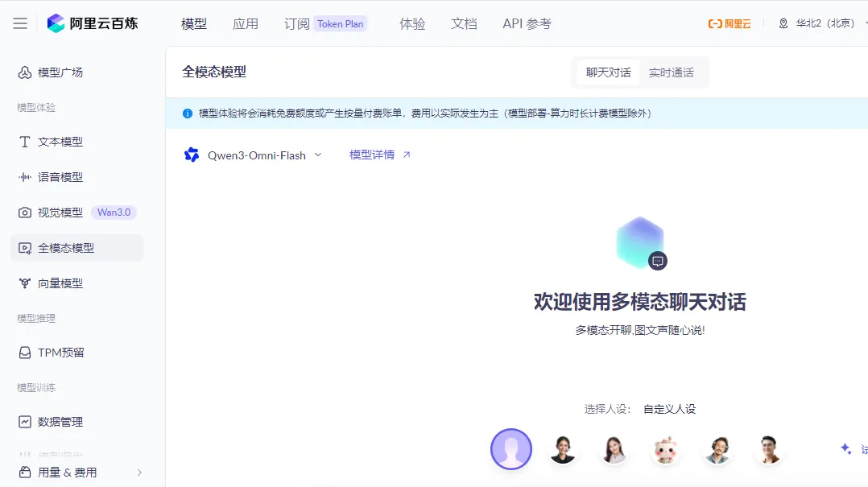
Task: Click the TPM预留 sidebar icon
Action: coord(25,353)
